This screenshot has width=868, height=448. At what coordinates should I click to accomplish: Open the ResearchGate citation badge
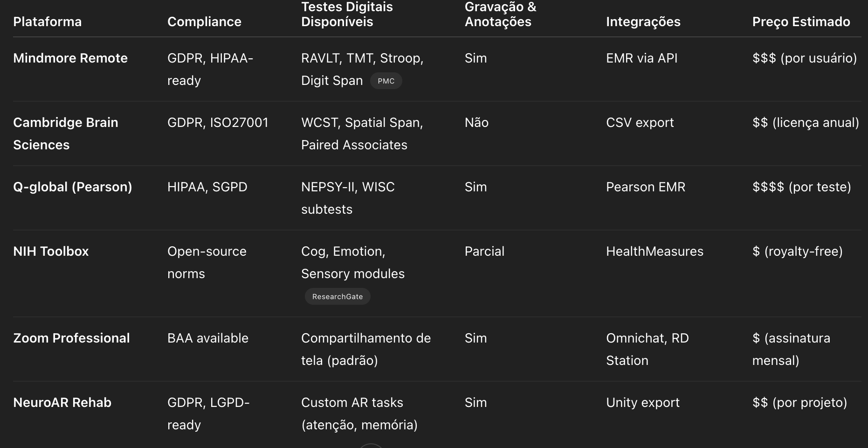pyautogui.click(x=338, y=296)
